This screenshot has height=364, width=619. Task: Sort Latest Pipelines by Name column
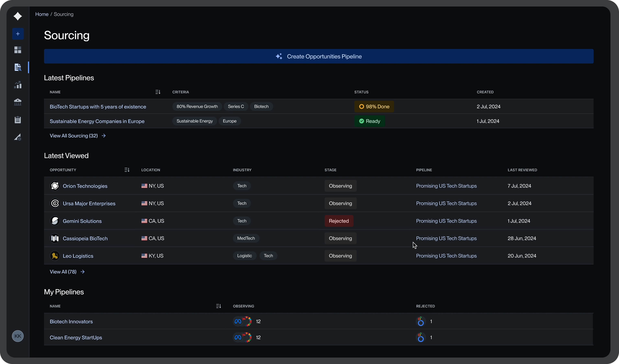pyautogui.click(x=158, y=92)
